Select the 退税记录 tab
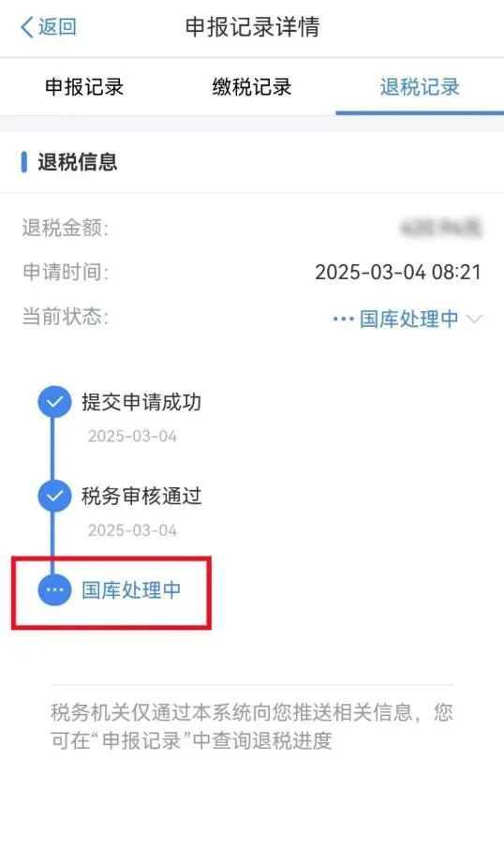 (x=420, y=86)
